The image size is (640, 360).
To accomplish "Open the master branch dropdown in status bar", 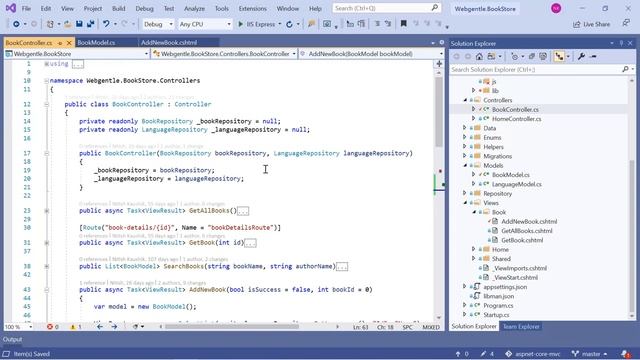I will click(590, 354).
